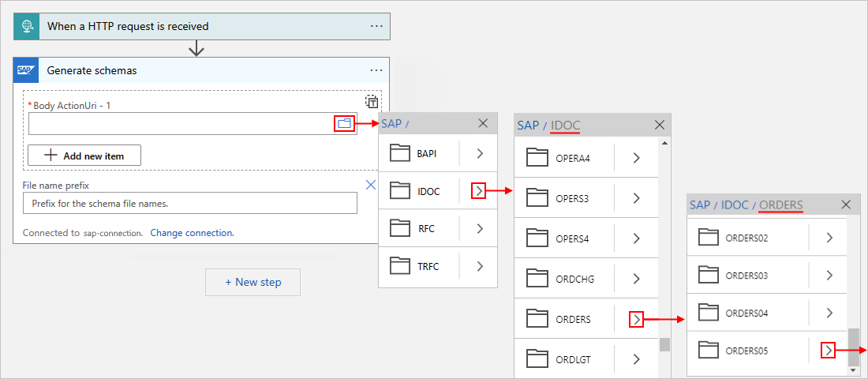Expand the RFC folder chevron

point(479,229)
